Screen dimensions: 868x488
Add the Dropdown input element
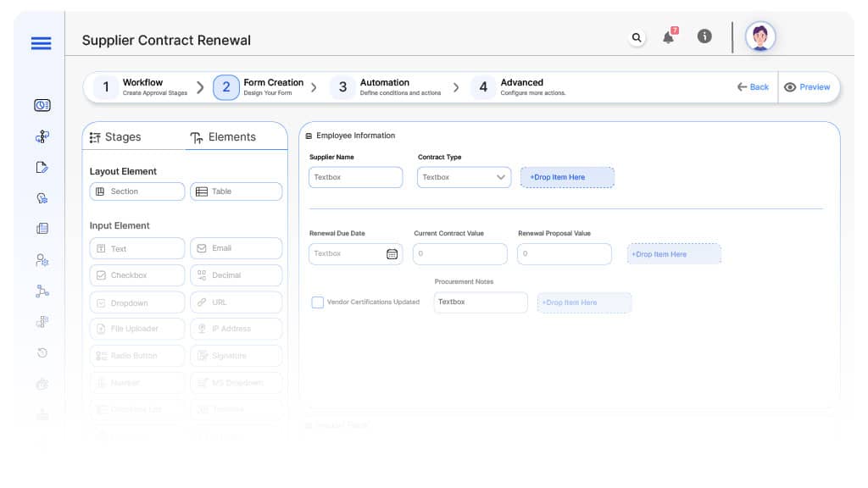tap(137, 302)
